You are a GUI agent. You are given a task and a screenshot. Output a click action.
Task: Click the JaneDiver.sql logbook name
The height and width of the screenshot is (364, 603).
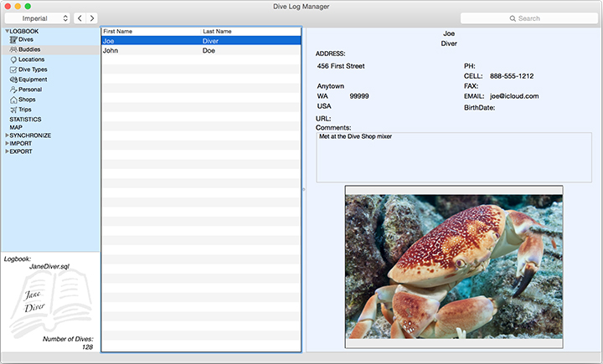(49, 266)
